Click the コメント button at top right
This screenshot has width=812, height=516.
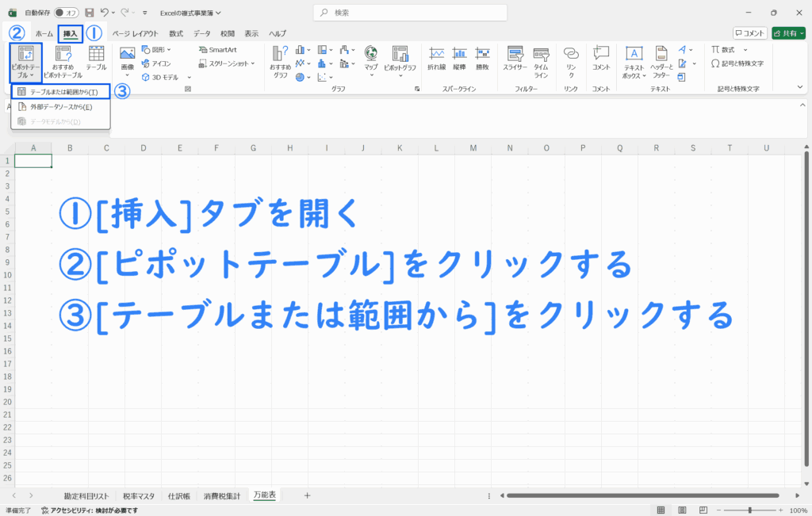click(749, 33)
